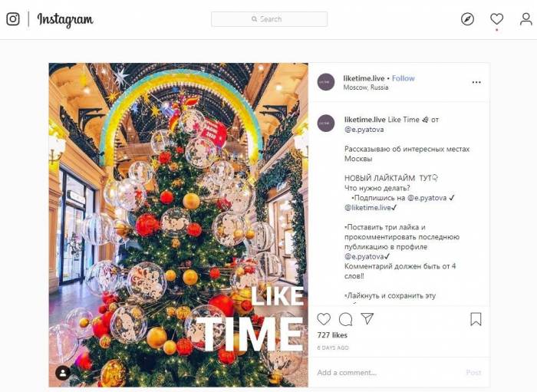Viewport: 537px width, 392px height.
Task: Like the post with the heart icon
Action: [x=324, y=319]
